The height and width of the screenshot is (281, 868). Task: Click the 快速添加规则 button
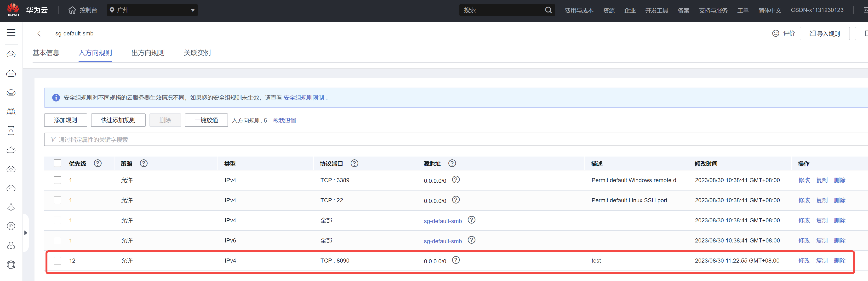pyautogui.click(x=118, y=120)
